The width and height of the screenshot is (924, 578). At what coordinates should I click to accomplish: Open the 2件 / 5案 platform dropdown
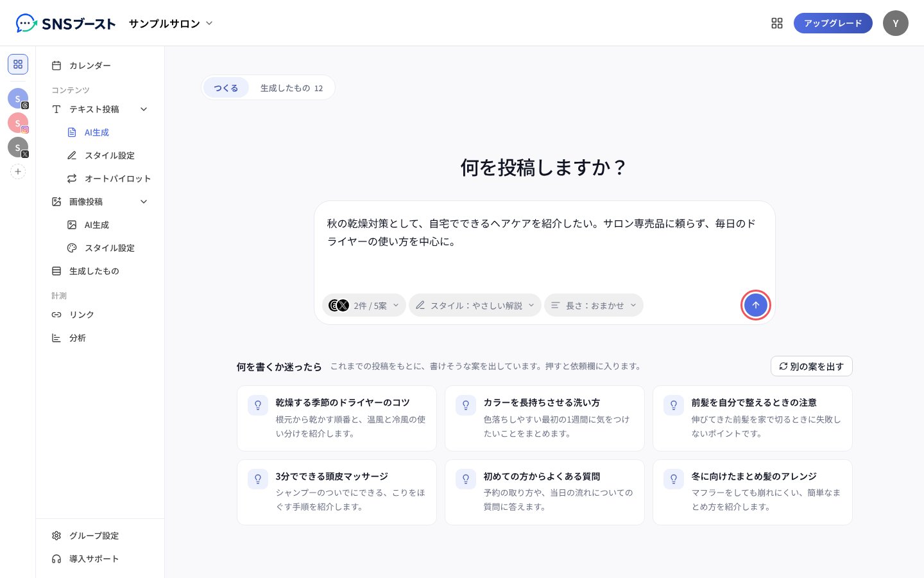[x=364, y=305]
